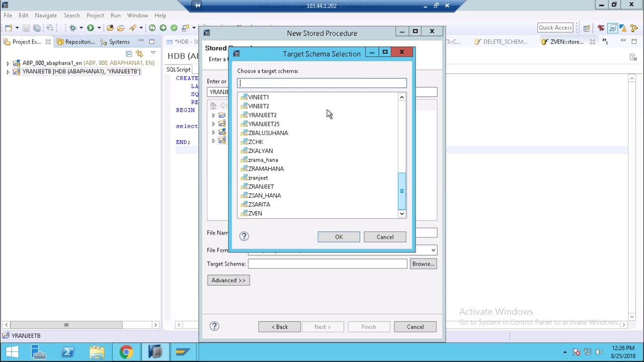The width and height of the screenshot is (644, 362).
Task: Click the flashlight Search toolbar icon
Action: coord(132,28)
